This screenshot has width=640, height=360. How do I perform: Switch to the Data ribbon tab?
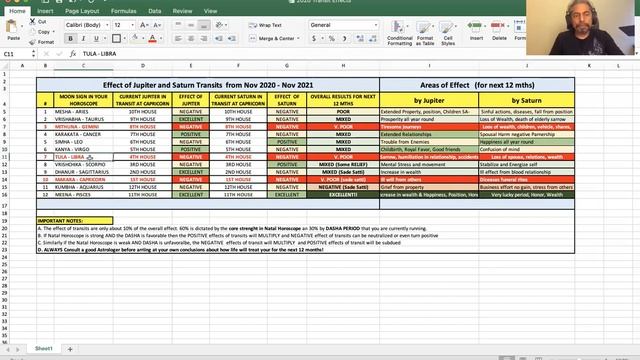155,11
